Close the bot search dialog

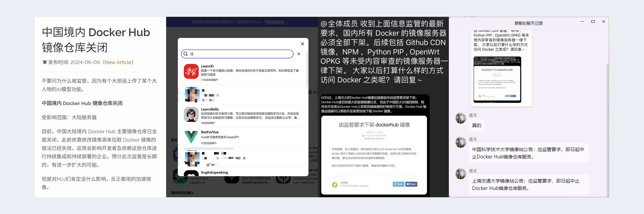coord(302,44)
